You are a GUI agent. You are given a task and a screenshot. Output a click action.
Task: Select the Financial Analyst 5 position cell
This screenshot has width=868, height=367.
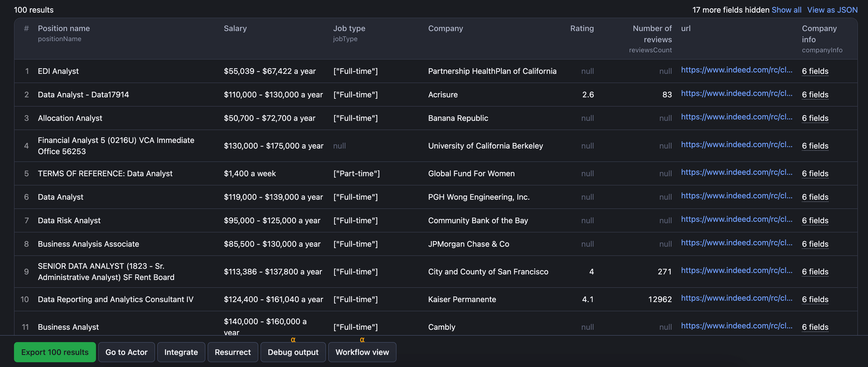pyautogui.click(x=116, y=146)
